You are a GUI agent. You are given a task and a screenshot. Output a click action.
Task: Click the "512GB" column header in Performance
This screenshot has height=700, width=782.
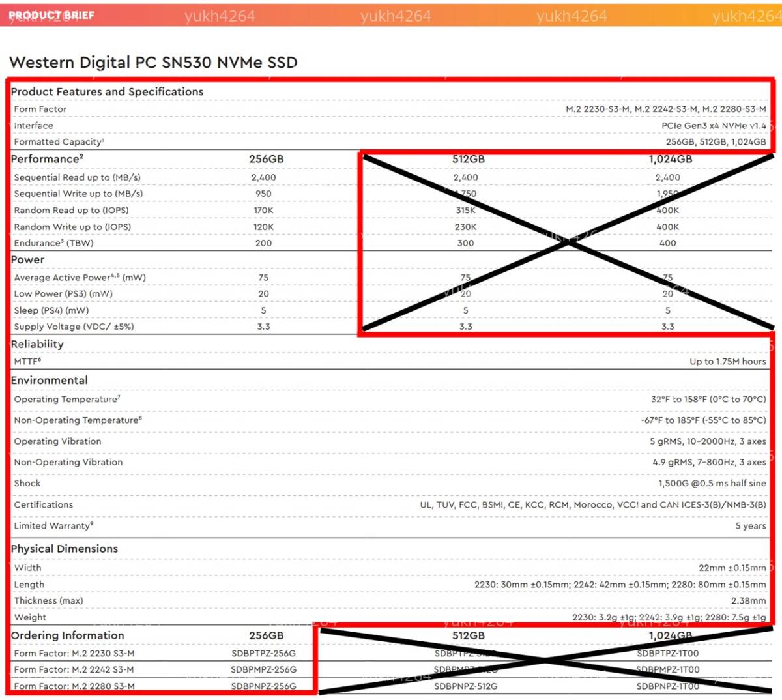click(469, 159)
